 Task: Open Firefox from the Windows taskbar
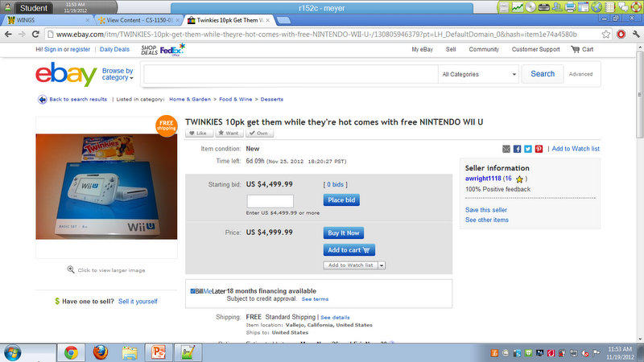(100, 352)
